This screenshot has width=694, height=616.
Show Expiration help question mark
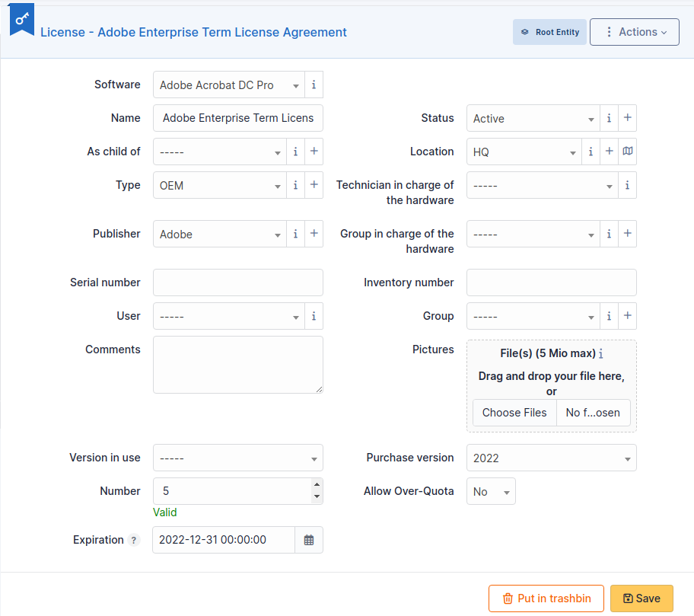point(134,541)
